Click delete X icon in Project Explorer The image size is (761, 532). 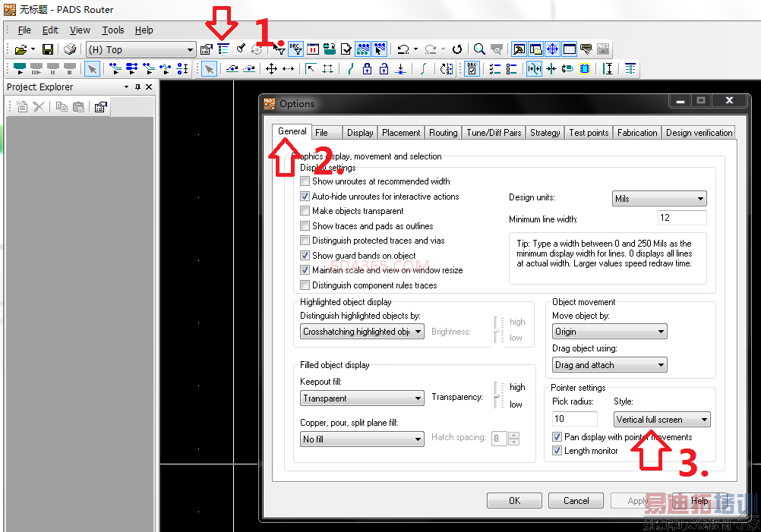tap(39, 107)
